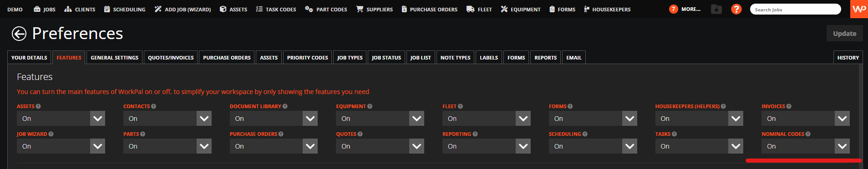The width and height of the screenshot is (868, 169).
Task: Show help for the Fleet feature
Action: point(460,106)
